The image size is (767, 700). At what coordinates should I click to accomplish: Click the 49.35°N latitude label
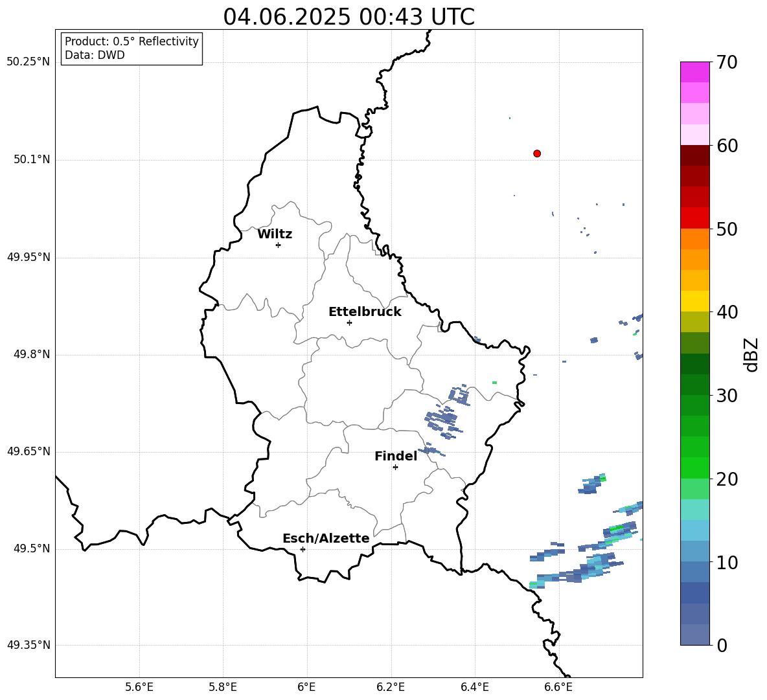tap(29, 645)
